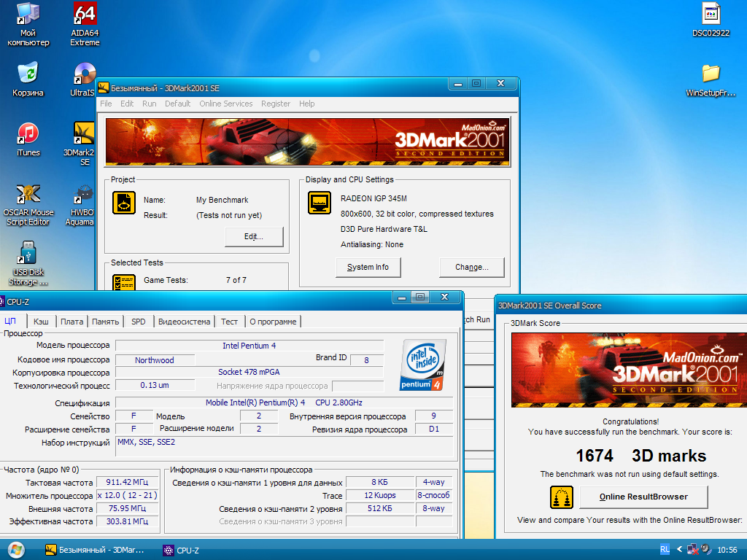Click the System Info button
The width and height of the screenshot is (747, 560).
(x=368, y=267)
